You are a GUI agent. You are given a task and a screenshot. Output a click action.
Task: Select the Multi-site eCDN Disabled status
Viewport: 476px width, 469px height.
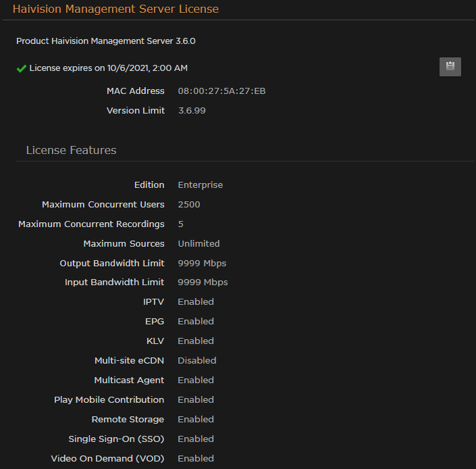click(196, 361)
